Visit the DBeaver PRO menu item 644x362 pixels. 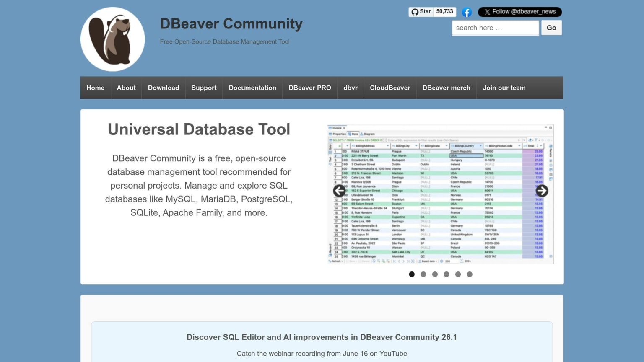point(310,88)
